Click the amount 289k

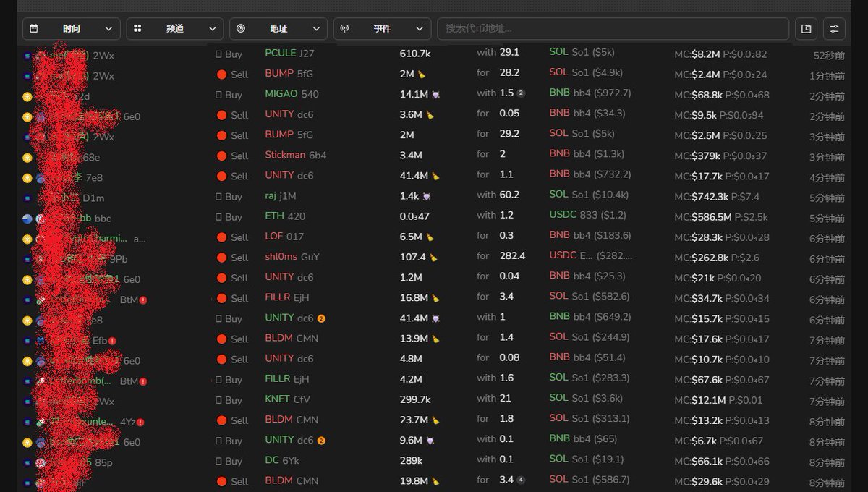click(412, 461)
